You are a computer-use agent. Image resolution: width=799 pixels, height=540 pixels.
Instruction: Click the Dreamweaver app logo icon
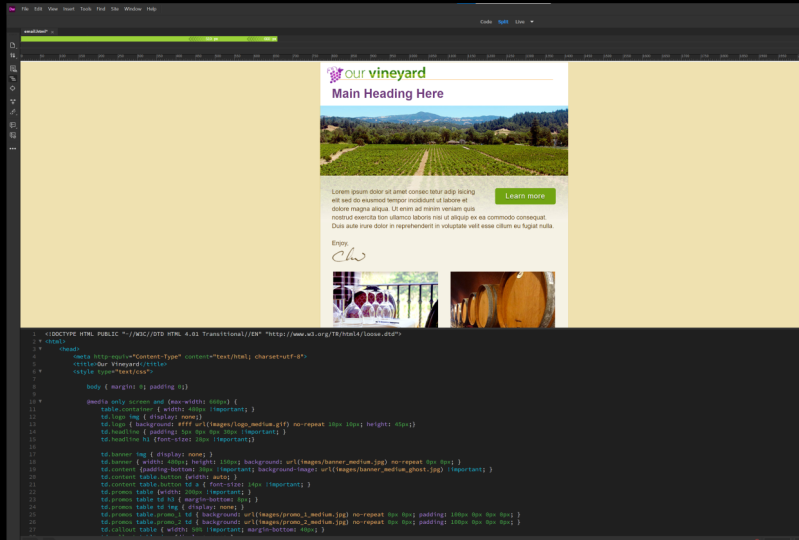12,9
